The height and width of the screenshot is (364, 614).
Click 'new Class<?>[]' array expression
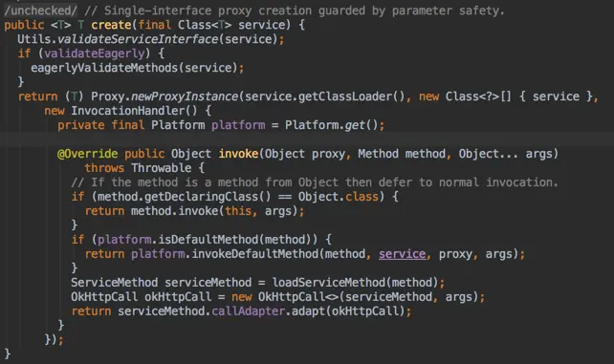click(465, 96)
